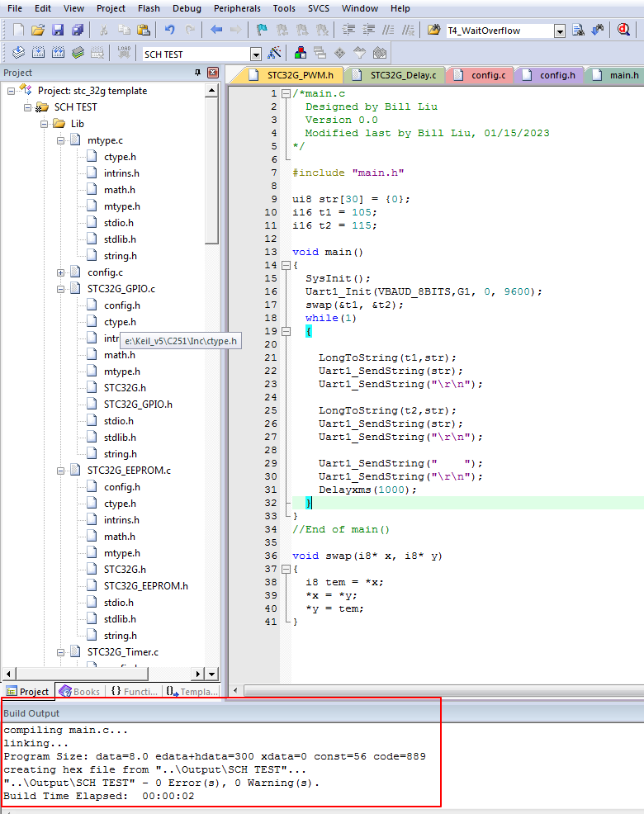Fold the swap function body at line 37
The image size is (644, 814).
286,569
